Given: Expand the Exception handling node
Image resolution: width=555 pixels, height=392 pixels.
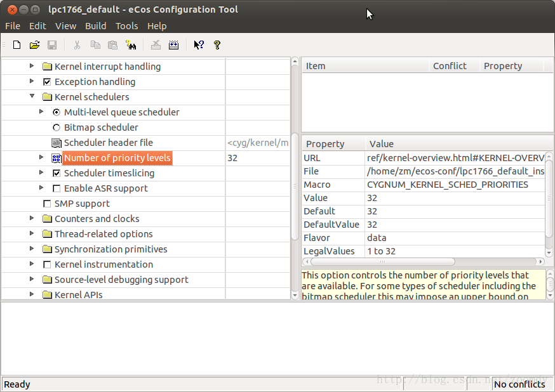Looking at the screenshot, I should coord(32,81).
